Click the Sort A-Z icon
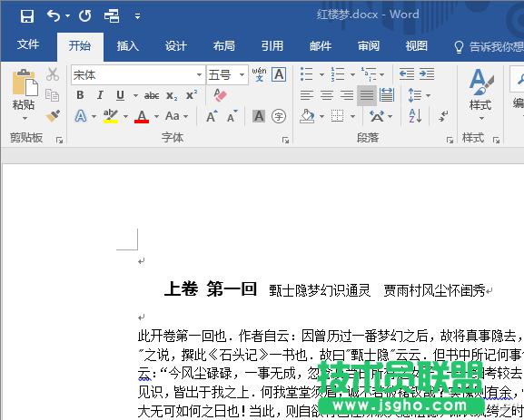 [x=415, y=116]
